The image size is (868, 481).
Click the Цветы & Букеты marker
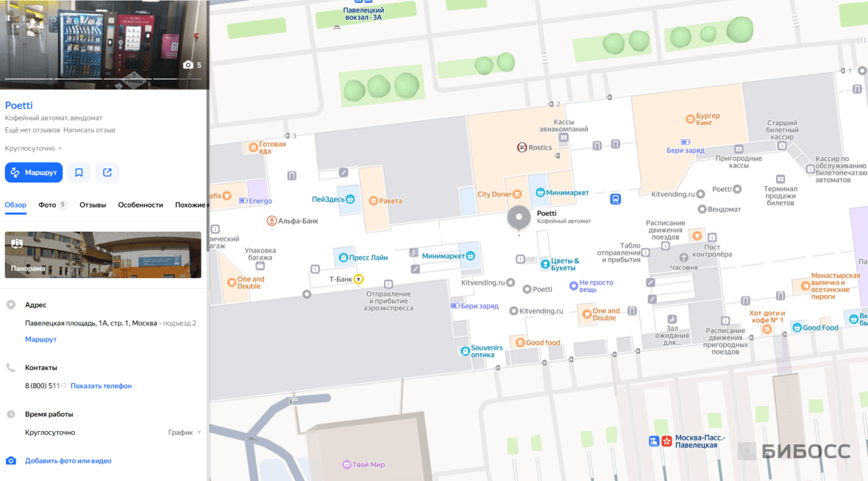(545, 264)
